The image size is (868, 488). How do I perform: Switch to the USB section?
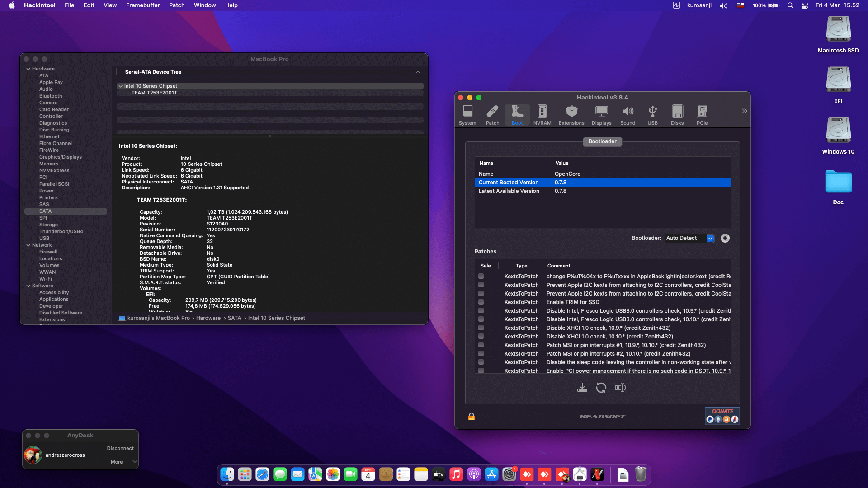pyautogui.click(x=652, y=114)
